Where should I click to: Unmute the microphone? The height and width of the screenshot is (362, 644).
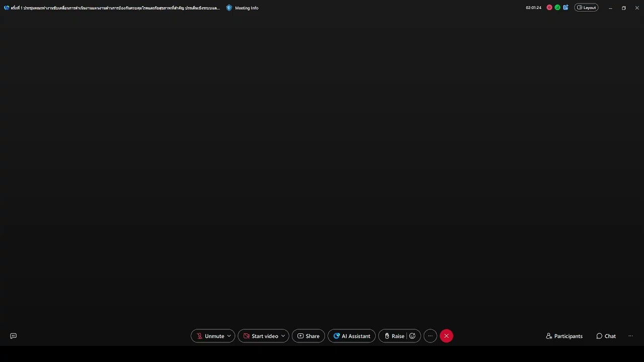click(210, 336)
